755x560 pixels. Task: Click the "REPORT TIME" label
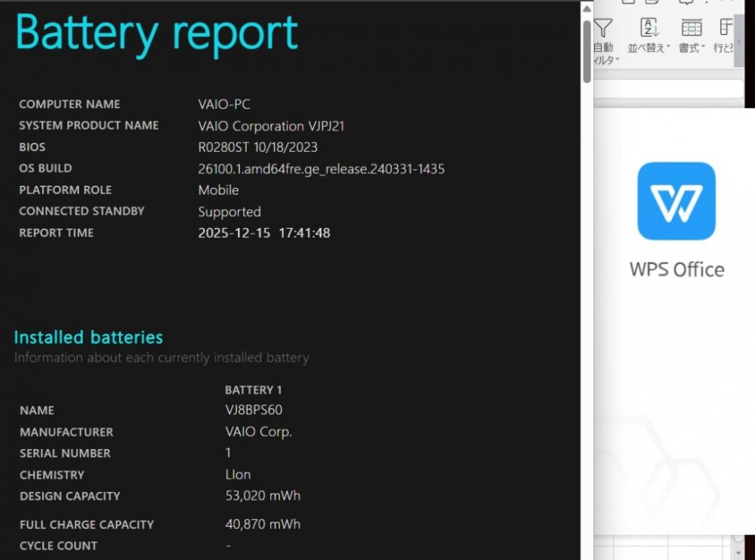click(x=57, y=232)
